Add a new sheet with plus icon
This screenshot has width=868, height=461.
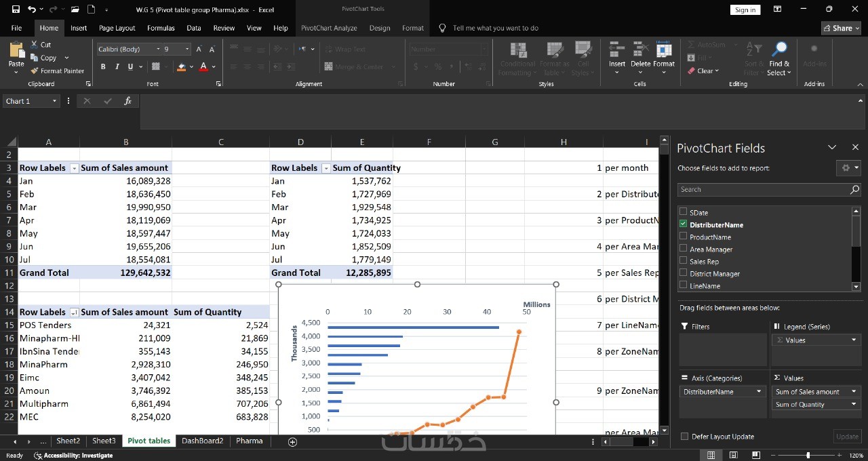tap(292, 441)
